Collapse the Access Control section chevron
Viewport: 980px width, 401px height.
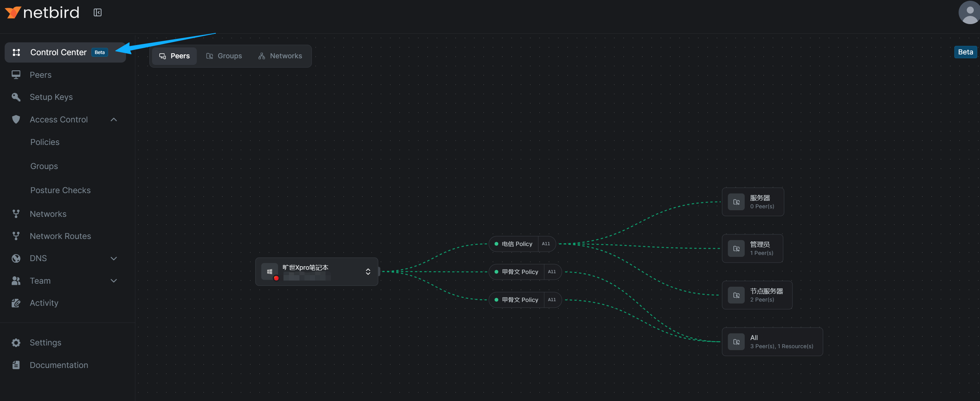(114, 120)
